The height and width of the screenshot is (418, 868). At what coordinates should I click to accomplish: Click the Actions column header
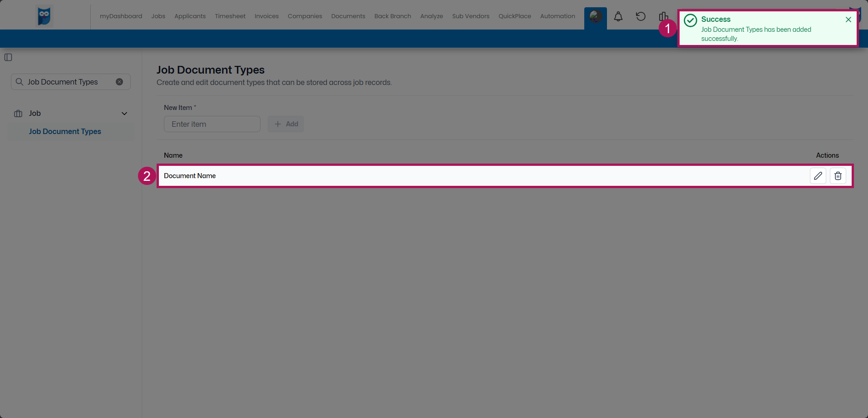tap(828, 155)
